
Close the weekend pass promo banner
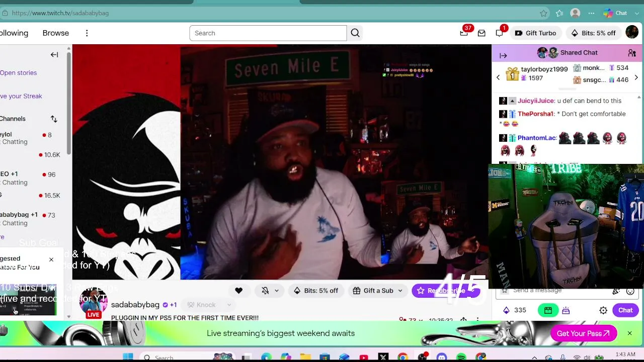coord(629,333)
